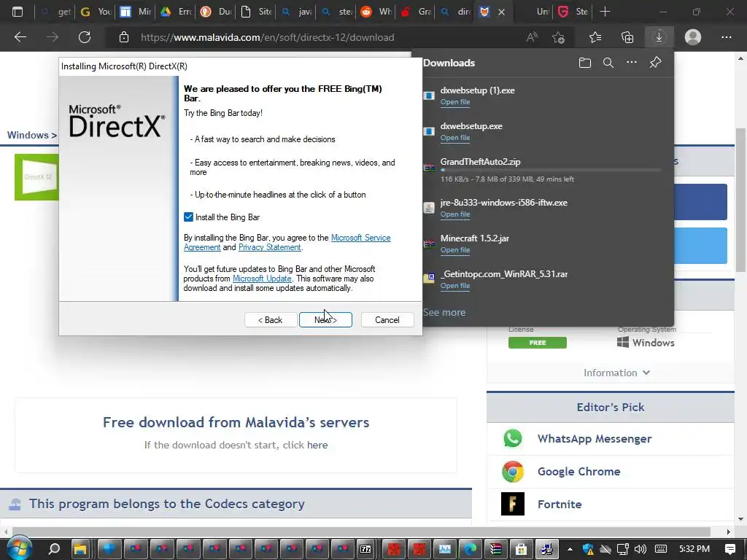This screenshot has height=560, width=747.
Task: Open WhatsApp Messenger editor's pick
Action: pos(594,438)
